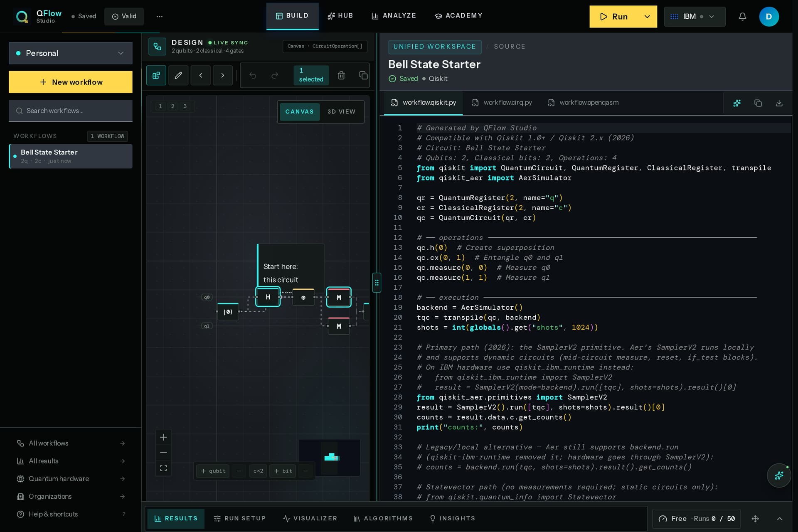Select the gate palette blocks tool
The height and width of the screenshot is (532, 798).
156,75
